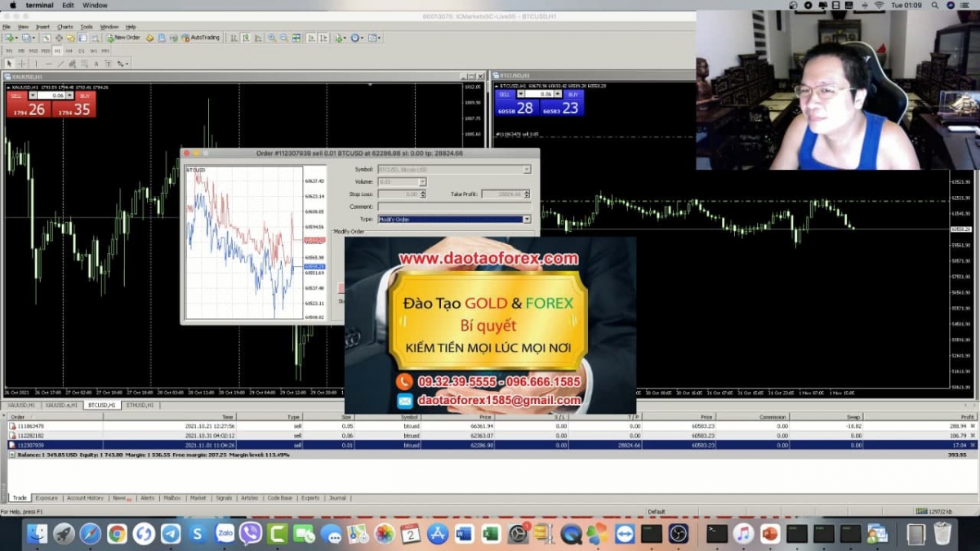Switch to M15 timeframe
The width and height of the screenshot is (980, 551).
(33, 51)
